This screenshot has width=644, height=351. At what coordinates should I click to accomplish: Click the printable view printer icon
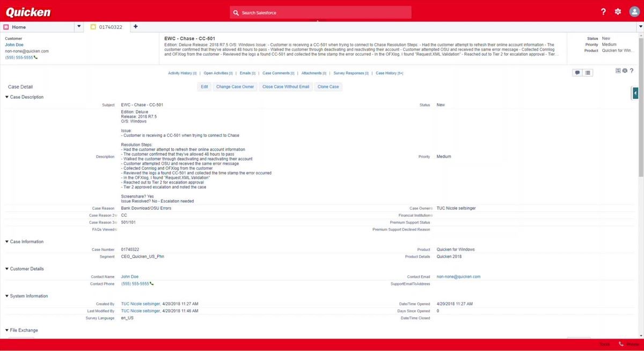click(625, 71)
